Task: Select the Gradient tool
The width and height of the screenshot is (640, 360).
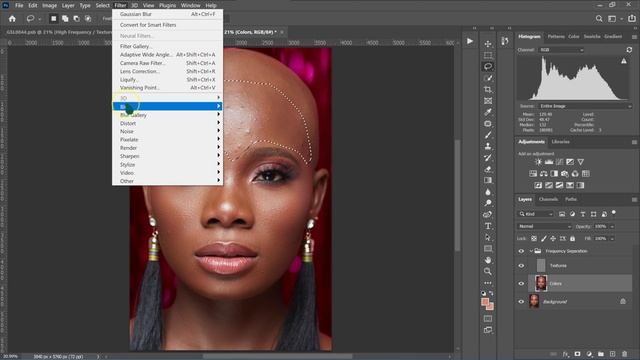Action: pos(488,180)
